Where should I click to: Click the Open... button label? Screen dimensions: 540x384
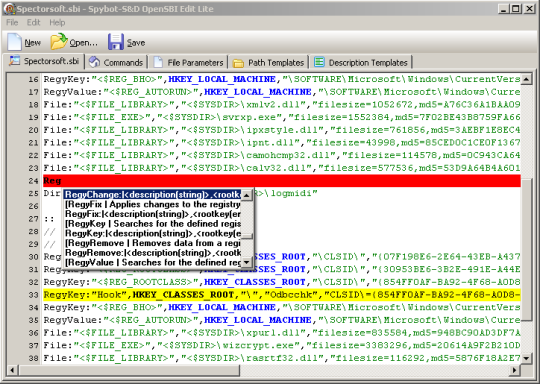click(x=83, y=43)
